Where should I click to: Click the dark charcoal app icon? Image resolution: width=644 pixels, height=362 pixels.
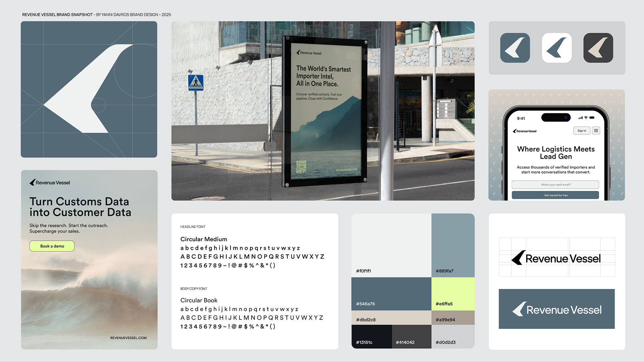(598, 48)
